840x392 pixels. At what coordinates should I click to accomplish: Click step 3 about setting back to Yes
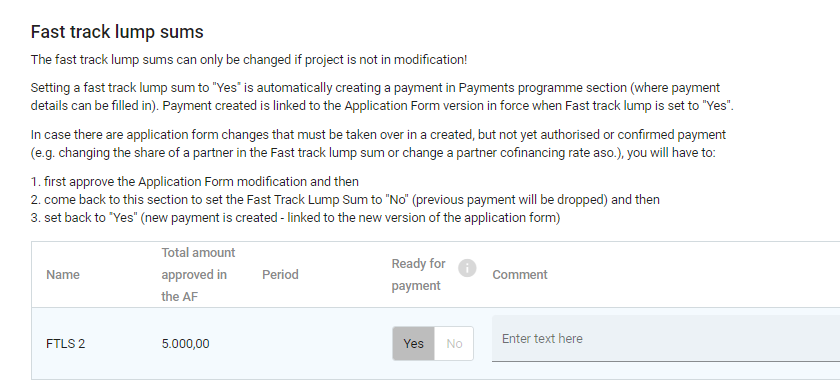[295, 218]
